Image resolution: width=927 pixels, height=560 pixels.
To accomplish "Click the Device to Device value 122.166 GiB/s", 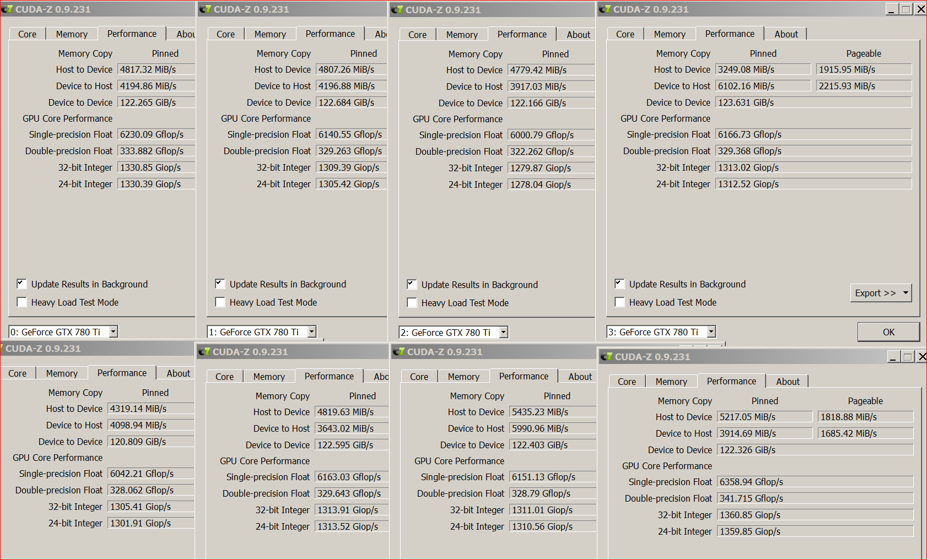I will 551,103.
